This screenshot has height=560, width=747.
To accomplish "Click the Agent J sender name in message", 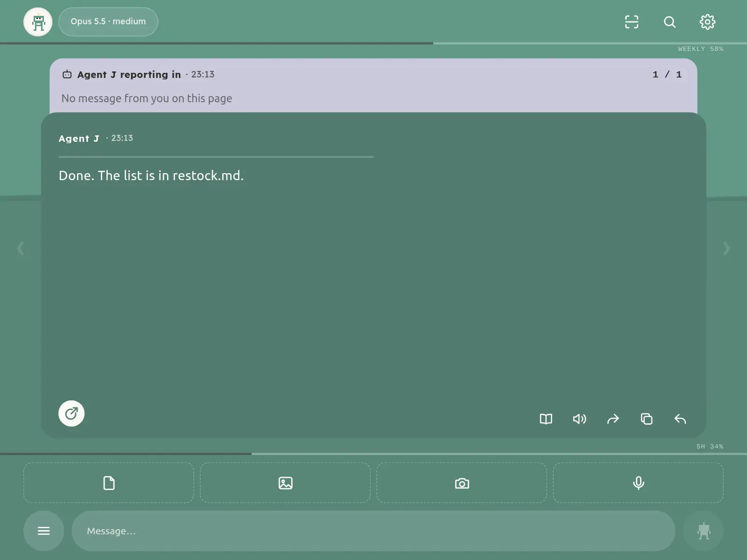I will tap(79, 139).
